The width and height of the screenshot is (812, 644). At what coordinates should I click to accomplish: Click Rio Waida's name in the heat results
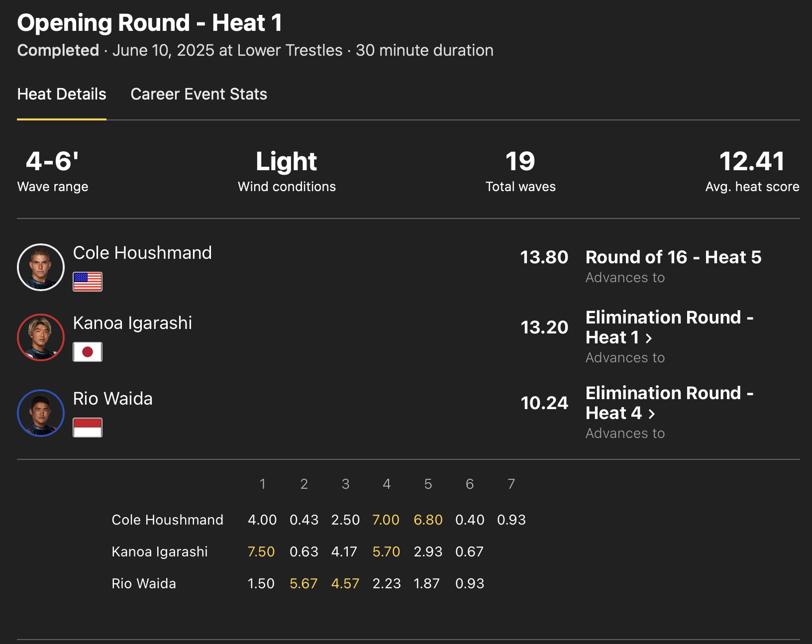(x=113, y=399)
